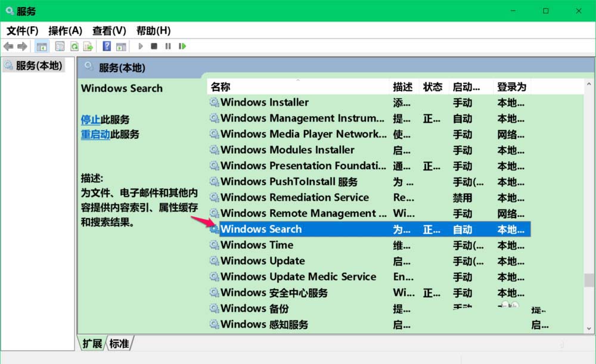
Task: Open the 文件(F) menu
Action: (22, 30)
